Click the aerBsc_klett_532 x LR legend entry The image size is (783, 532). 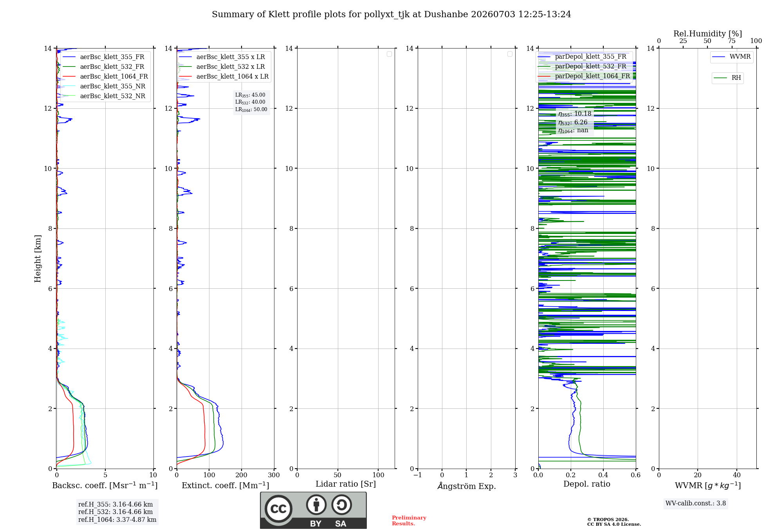point(222,67)
